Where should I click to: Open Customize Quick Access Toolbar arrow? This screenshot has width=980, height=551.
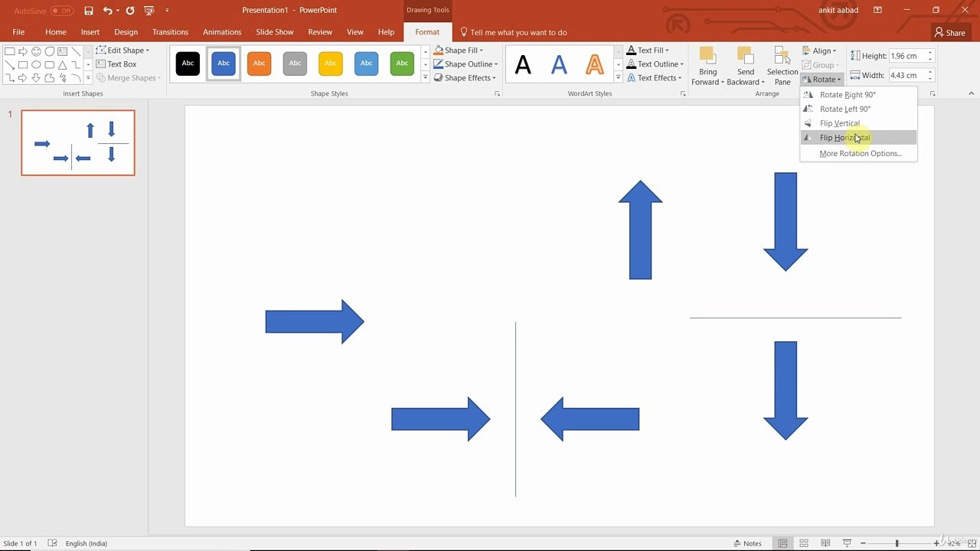click(x=167, y=11)
